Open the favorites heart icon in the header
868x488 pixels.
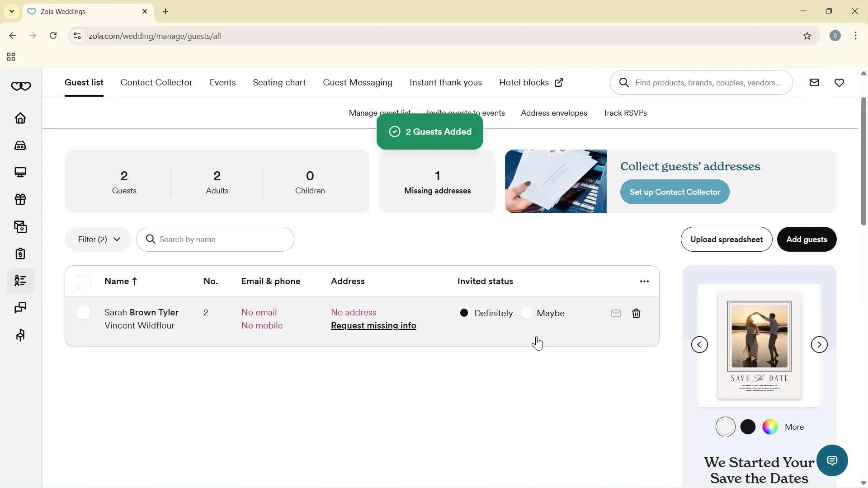(839, 83)
